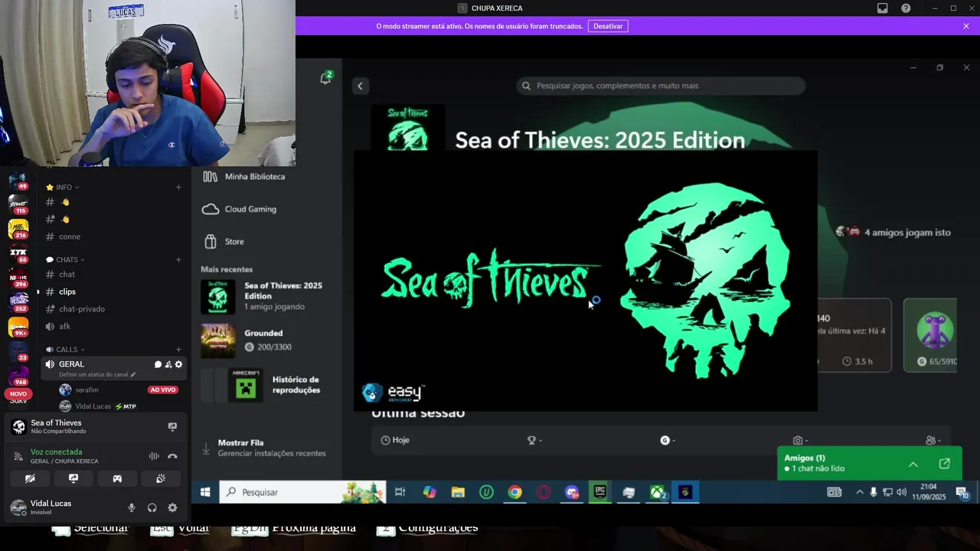Watch the AO VIVO stream badge
980x551 pixels.
163,390
